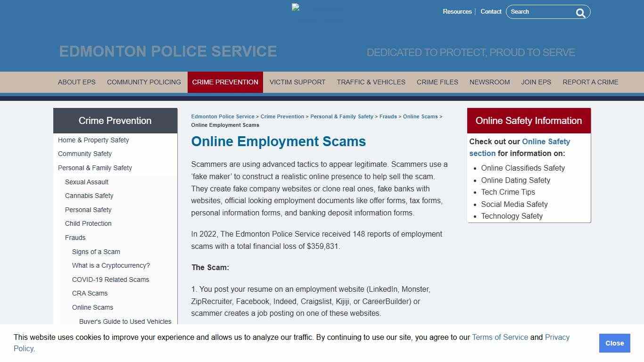644x362 pixels.
Task: Click inside the Search input field
Action: 542,11
